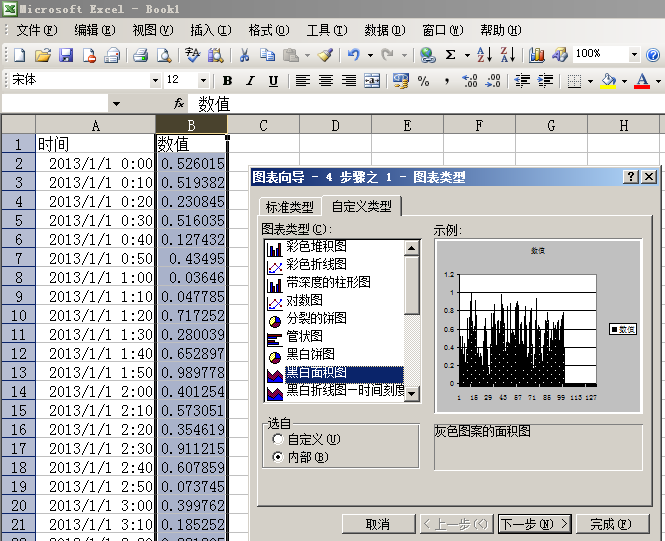Expand the Name Box dropdown arrow
Screen dimensions: 665x541
coord(116,103)
